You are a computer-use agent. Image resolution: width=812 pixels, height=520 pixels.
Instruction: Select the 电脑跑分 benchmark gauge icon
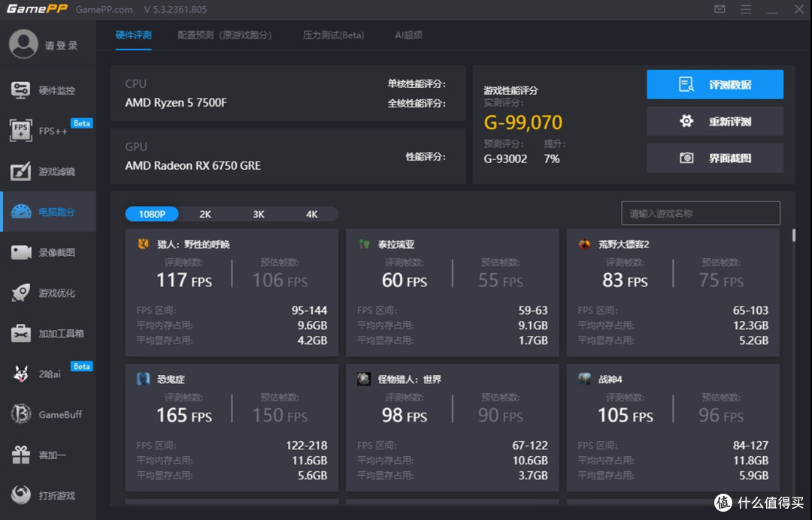(x=21, y=212)
